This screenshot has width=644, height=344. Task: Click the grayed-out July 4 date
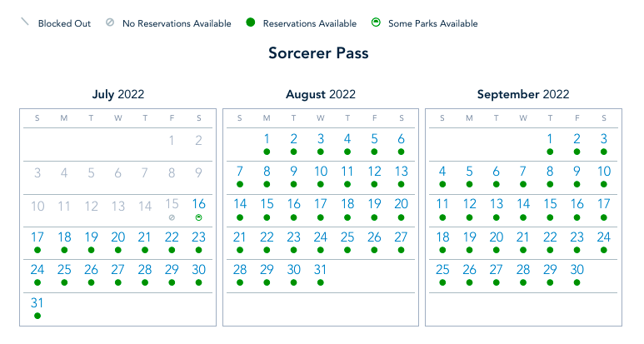point(64,172)
